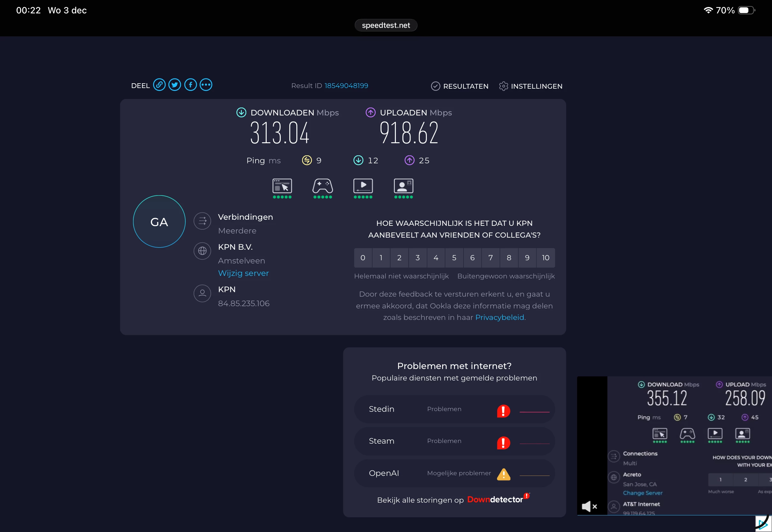Click the web browsing quality icon
Screen dimensions: 772x532
click(x=282, y=186)
